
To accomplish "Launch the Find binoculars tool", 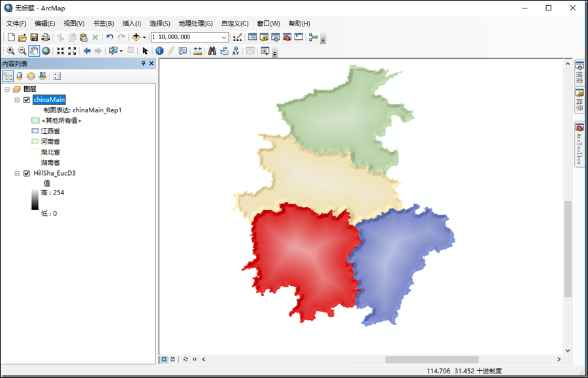I will click(212, 51).
